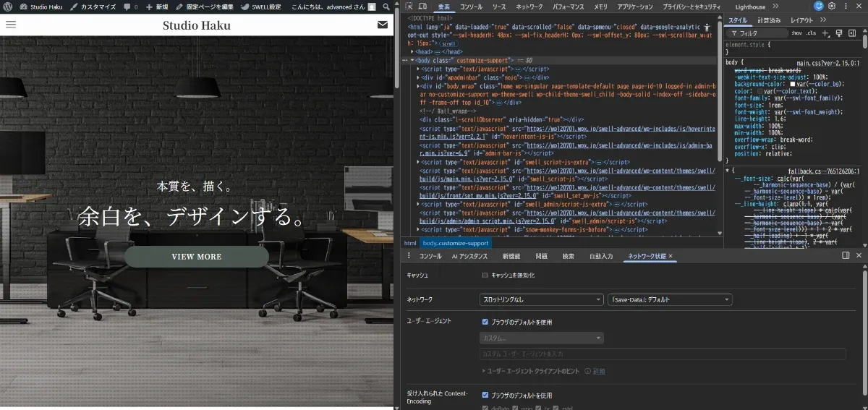Toggle the .cls classes button

(x=811, y=33)
